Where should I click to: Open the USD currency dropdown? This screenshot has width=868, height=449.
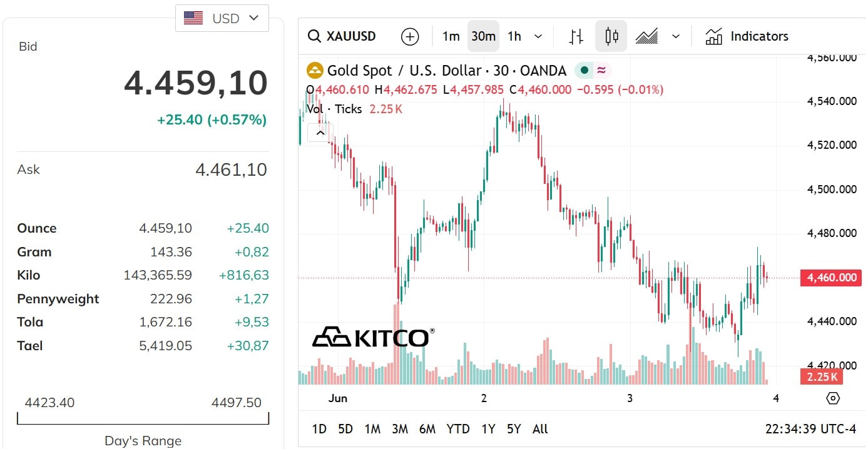(222, 18)
